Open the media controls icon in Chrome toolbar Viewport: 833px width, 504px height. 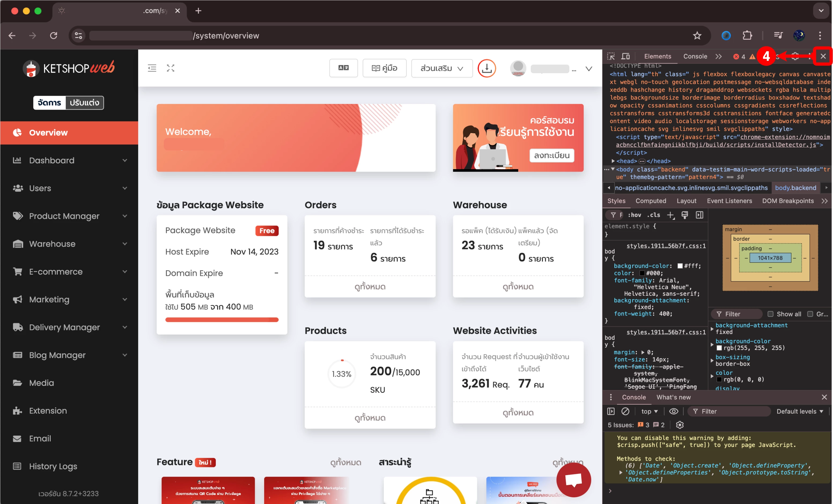[778, 35]
